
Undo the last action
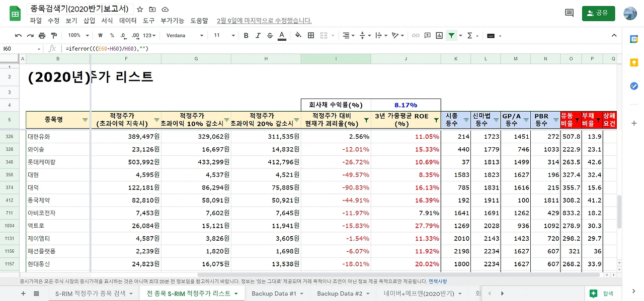[19, 36]
